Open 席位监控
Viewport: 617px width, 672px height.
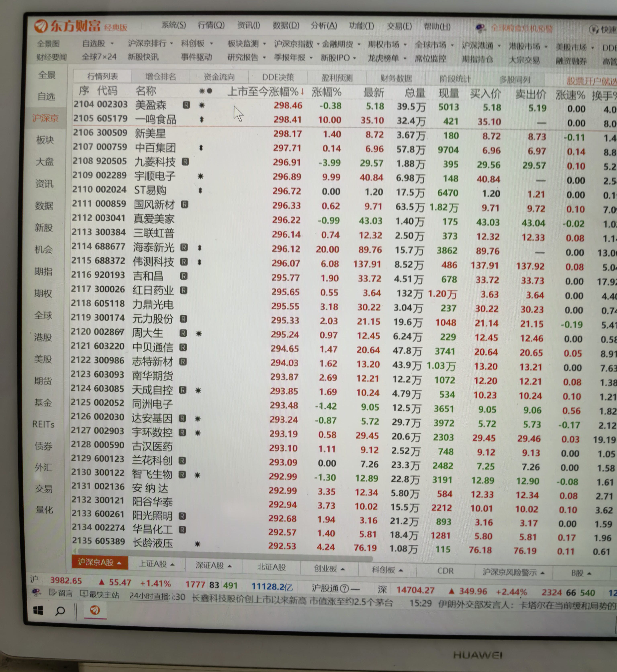click(x=430, y=59)
